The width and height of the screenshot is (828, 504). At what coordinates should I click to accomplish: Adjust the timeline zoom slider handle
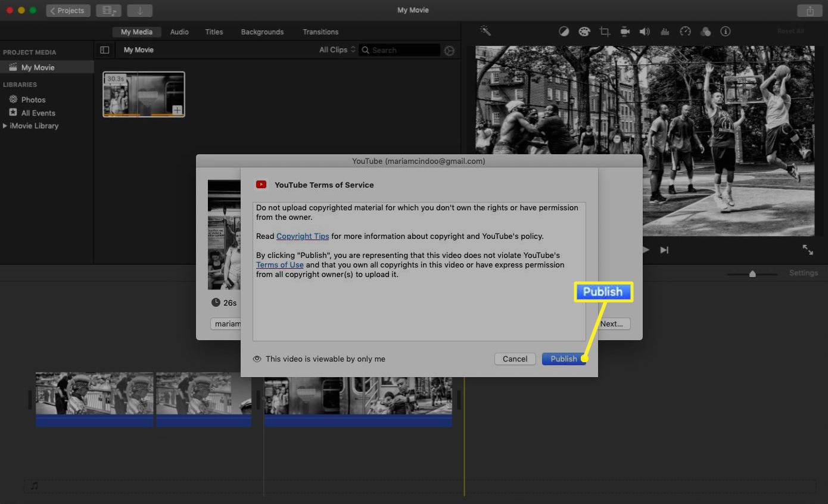pos(752,274)
